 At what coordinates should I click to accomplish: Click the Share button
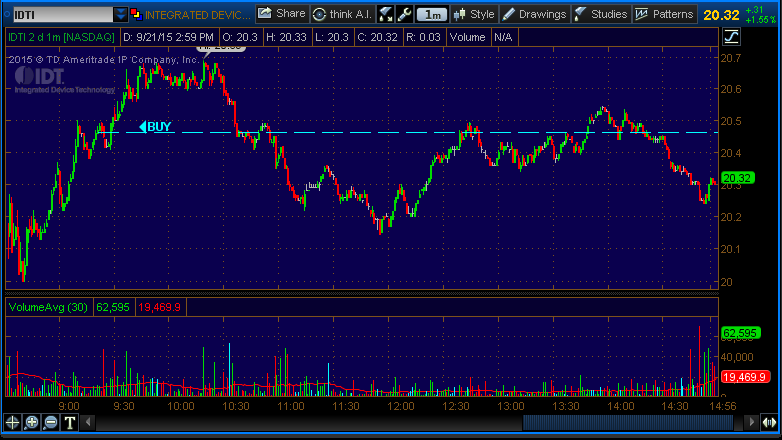point(281,14)
